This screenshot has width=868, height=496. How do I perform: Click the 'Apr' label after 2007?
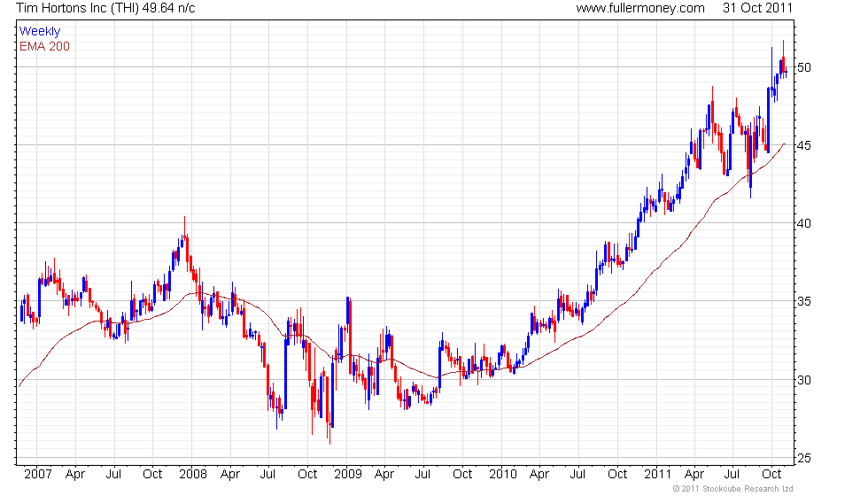click(x=75, y=475)
